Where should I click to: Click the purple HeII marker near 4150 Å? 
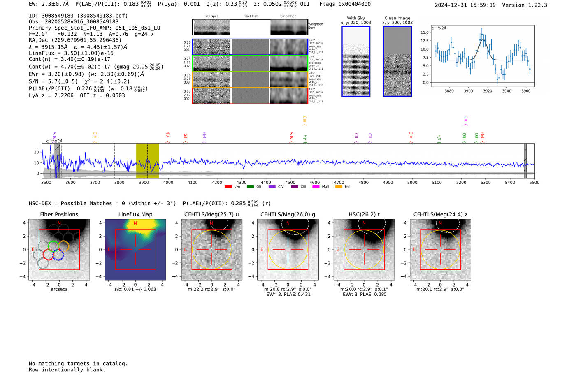[204, 138]
